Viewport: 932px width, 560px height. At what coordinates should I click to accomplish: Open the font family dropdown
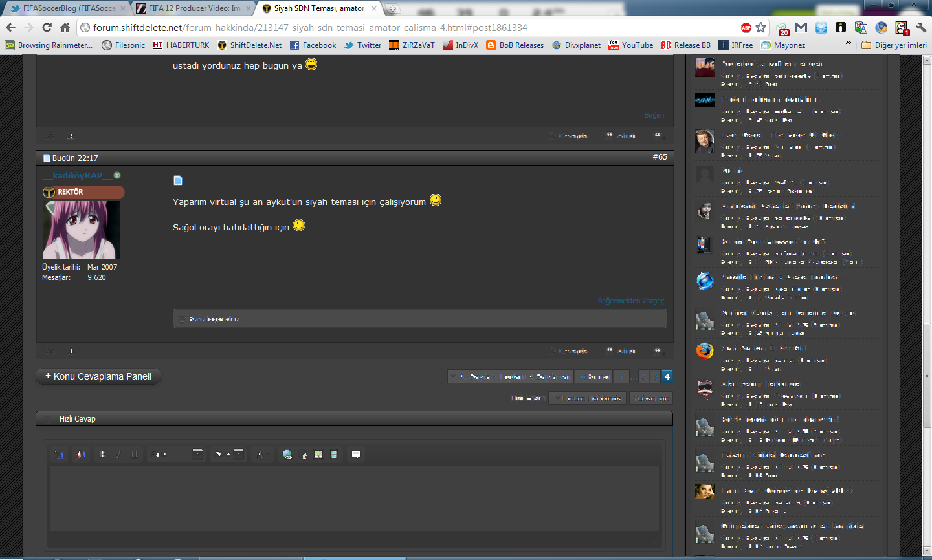click(x=177, y=455)
